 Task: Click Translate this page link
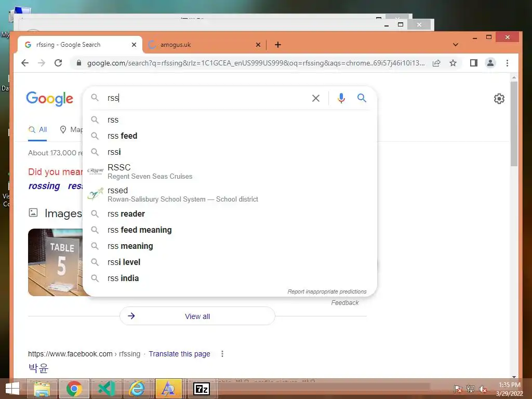(179, 354)
